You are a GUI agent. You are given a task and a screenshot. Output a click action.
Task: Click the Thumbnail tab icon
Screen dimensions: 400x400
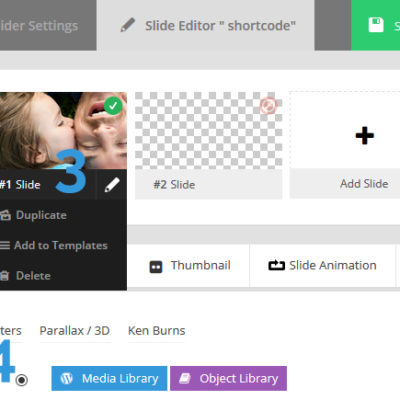pyautogui.click(x=156, y=267)
